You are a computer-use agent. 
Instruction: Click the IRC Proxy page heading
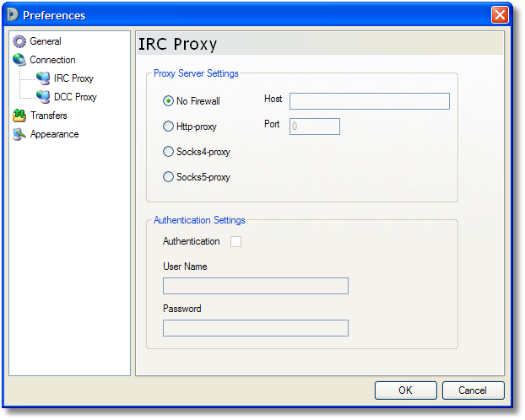[x=178, y=44]
